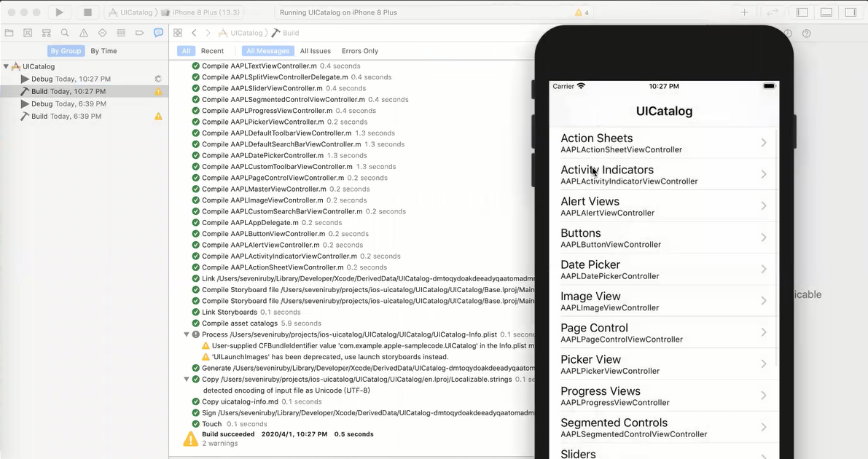Open Activity Indicators in the simulator
The image size is (868, 459).
pyautogui.click(x=664, y=174)
